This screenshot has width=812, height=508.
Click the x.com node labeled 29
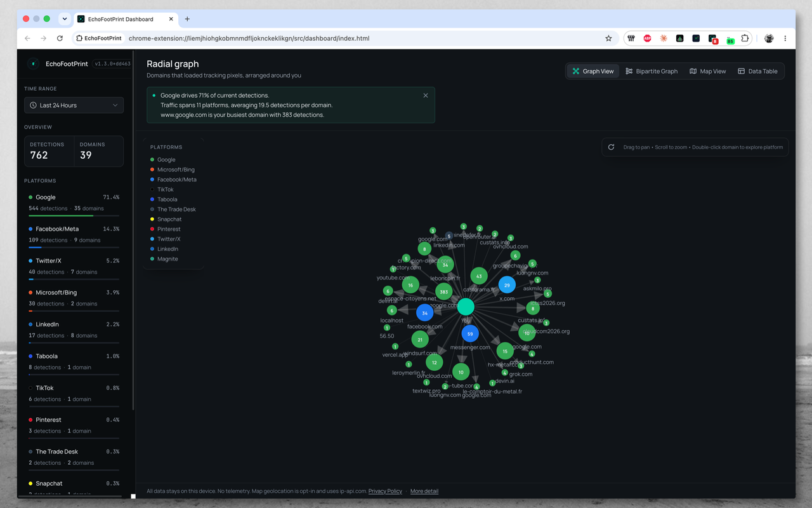(507, 285)
